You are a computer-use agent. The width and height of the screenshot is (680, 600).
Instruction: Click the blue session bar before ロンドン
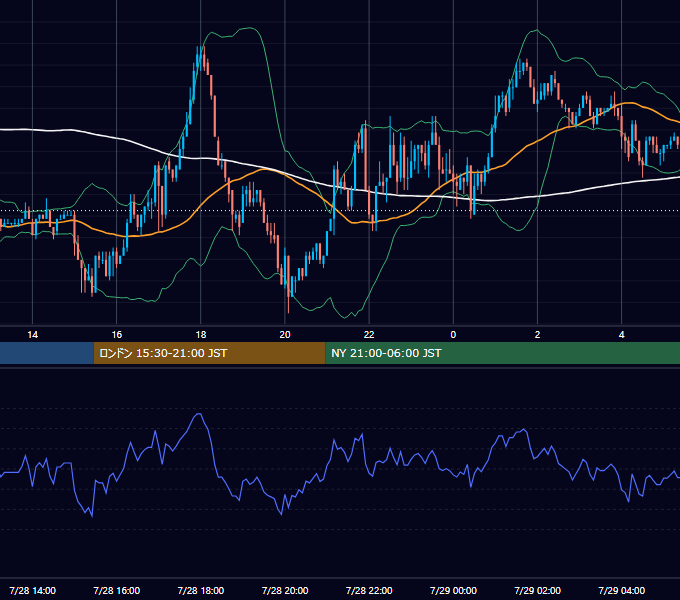47,353
